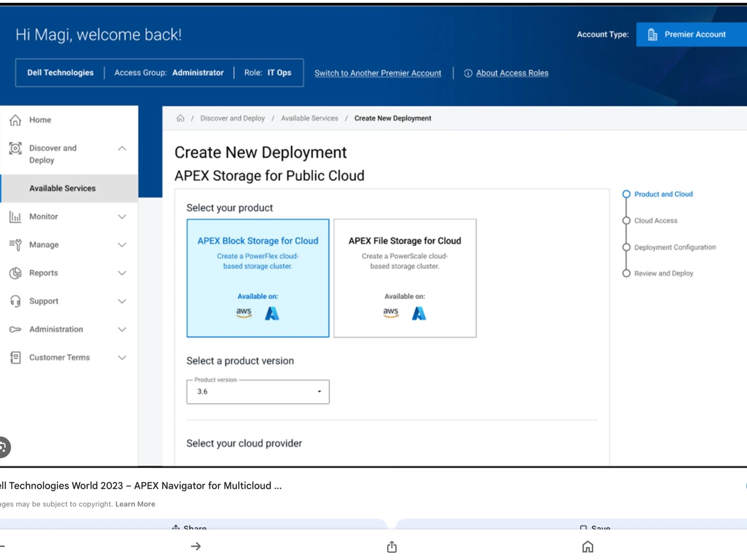Viewport: 747px width, 560px height.
Task: Click Switch to Another Premier Account link
Action: pos(377,73)
